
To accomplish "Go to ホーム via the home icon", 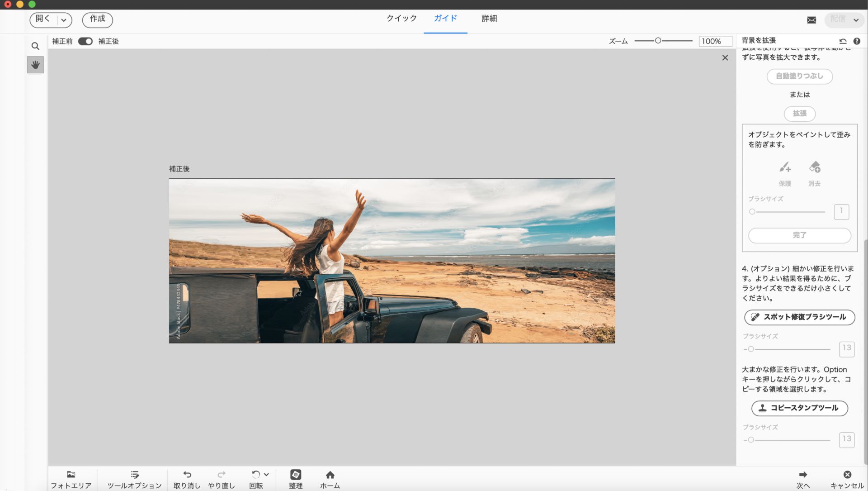I will tap(330, 479).
